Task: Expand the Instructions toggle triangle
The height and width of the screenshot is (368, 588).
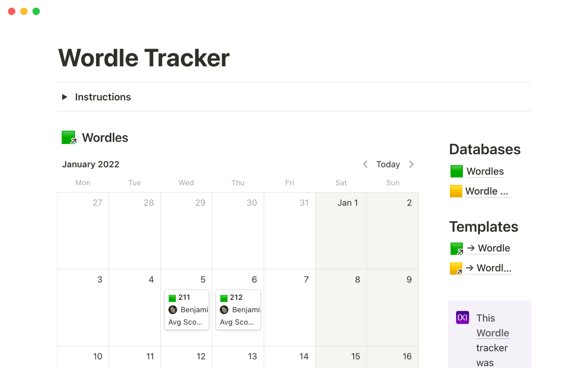Action: (x=64, y=97)
